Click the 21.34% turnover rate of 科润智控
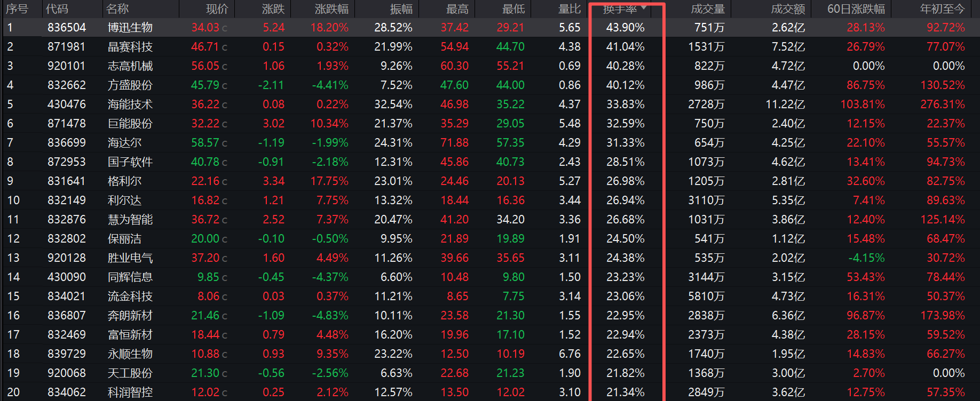The height and width of the screenshot is (401, 980). (x=626, y=392)
